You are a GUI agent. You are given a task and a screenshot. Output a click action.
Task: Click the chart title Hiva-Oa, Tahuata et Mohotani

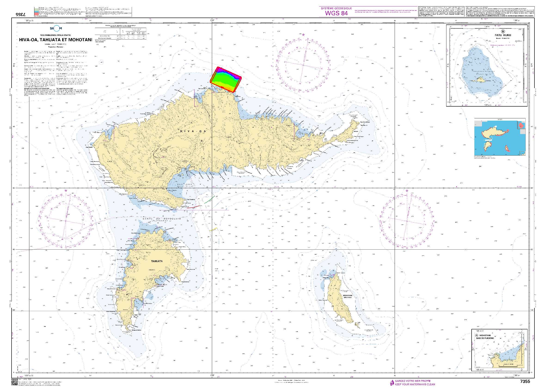click(56, 40)
